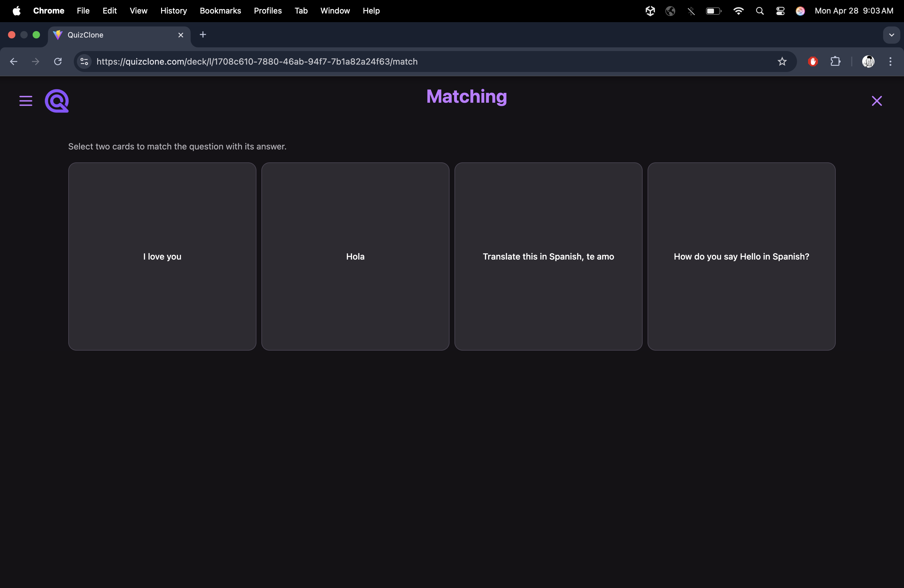Open the red hand blocker extension
This screenshot has width=904, height=588.
coord(813,62)
